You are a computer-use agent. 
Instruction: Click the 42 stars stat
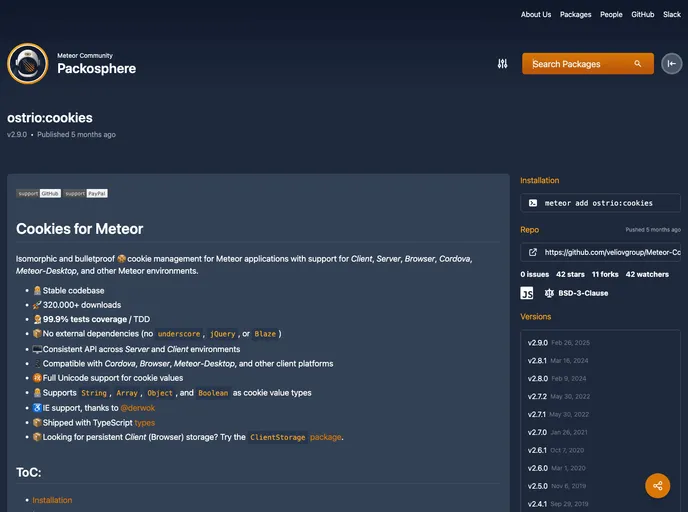570,274
